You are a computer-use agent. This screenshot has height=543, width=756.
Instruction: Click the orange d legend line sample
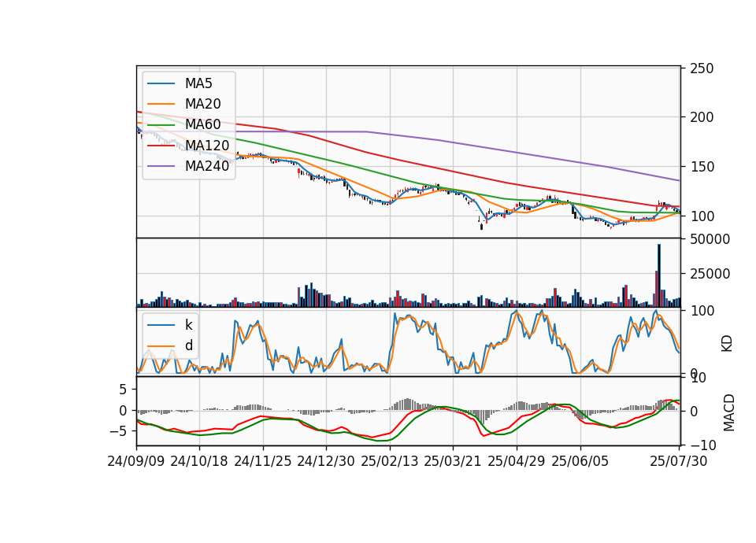[161, 346]
